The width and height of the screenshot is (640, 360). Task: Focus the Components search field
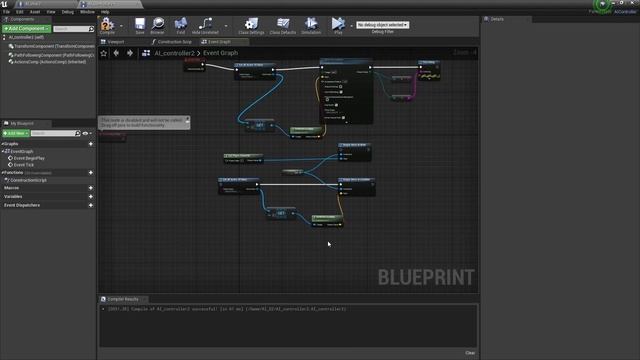[x=71, y=29]
